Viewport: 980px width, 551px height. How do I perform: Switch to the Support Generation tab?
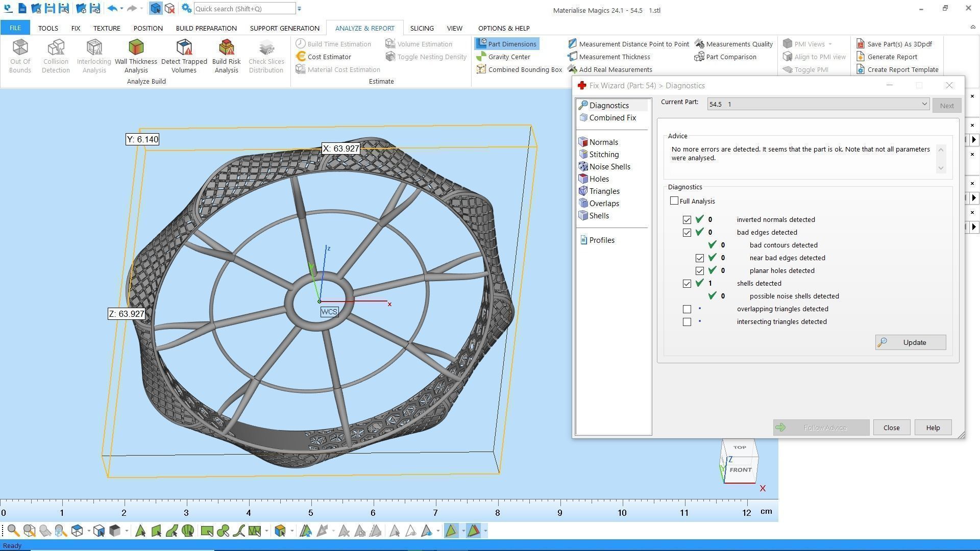pos(284,28)
